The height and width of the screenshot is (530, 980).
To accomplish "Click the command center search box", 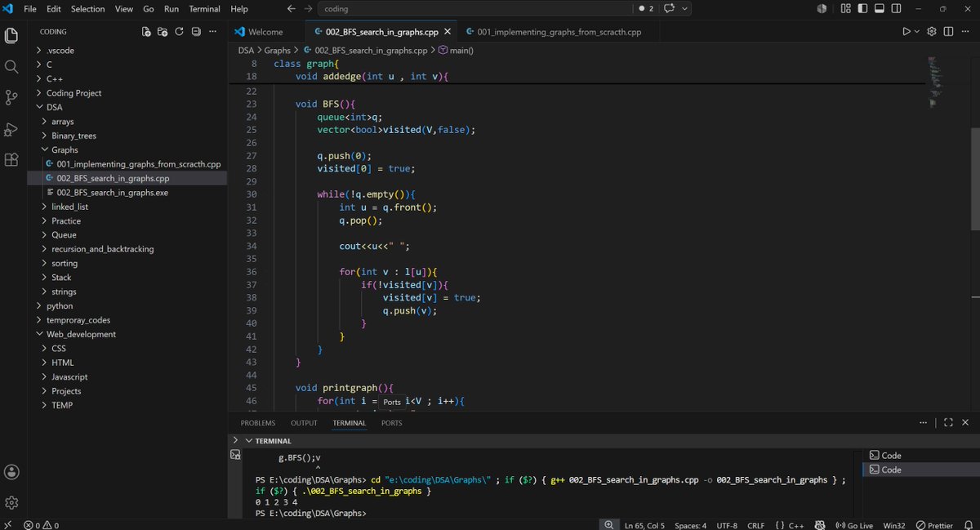I will pyautogui.click(x=476, y=9).
